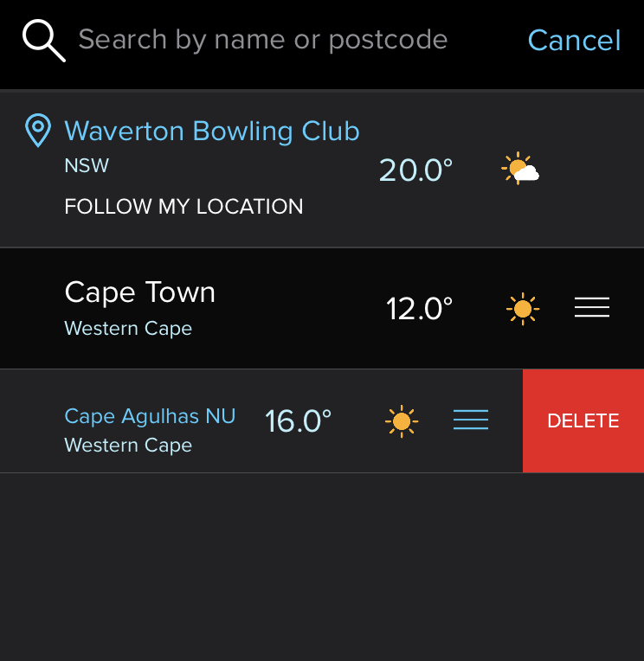Click Western Cape under Cape Agulhas NU
Screen dimensions: 644x661
pos(128,446)
